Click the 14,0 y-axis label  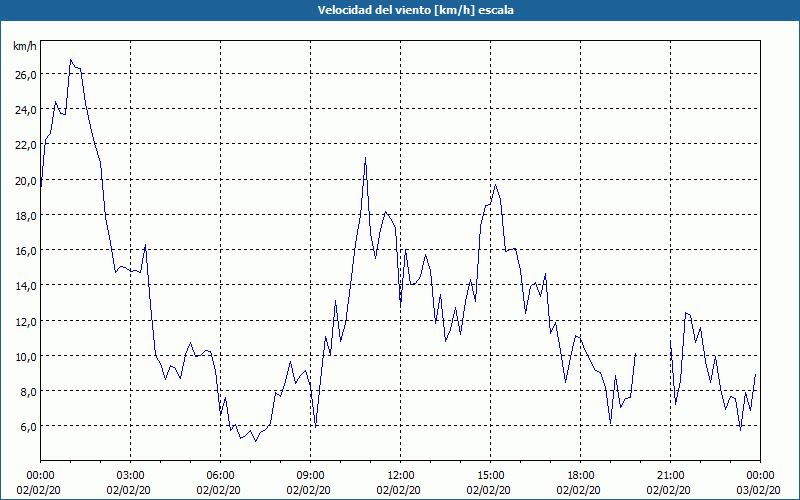[x=26, y=286]
